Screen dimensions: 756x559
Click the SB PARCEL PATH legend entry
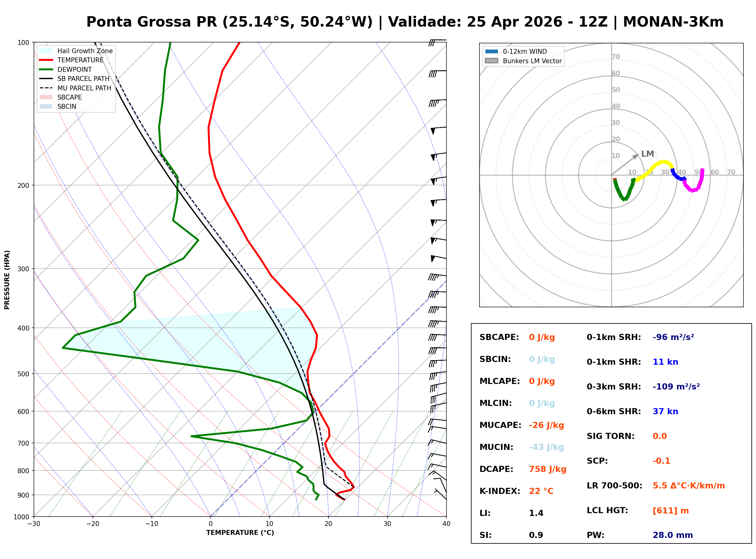click(x=46, y=79)
